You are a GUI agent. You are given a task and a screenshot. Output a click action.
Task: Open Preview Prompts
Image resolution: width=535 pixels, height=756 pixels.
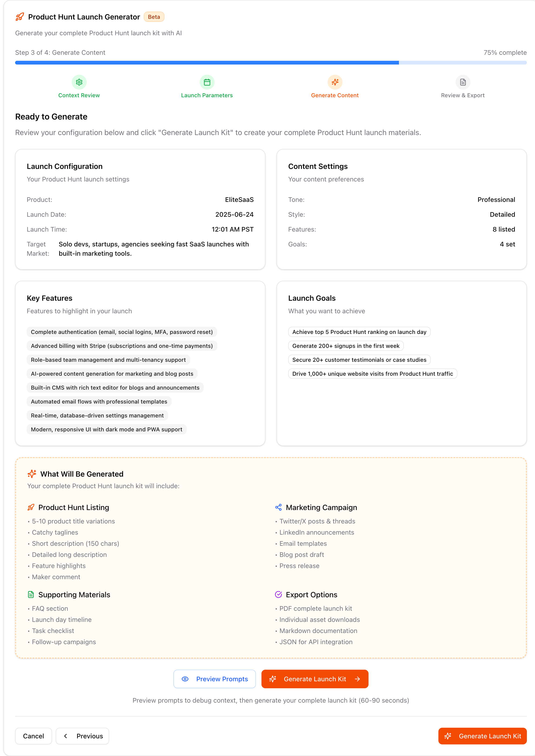pos(215,679)
